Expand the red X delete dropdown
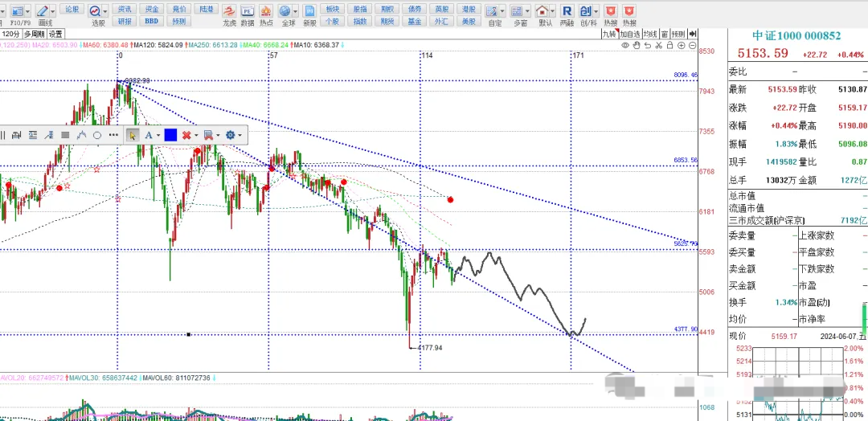Image resolution: width=868 pixels, height=421 pixels. click(197, 136)
